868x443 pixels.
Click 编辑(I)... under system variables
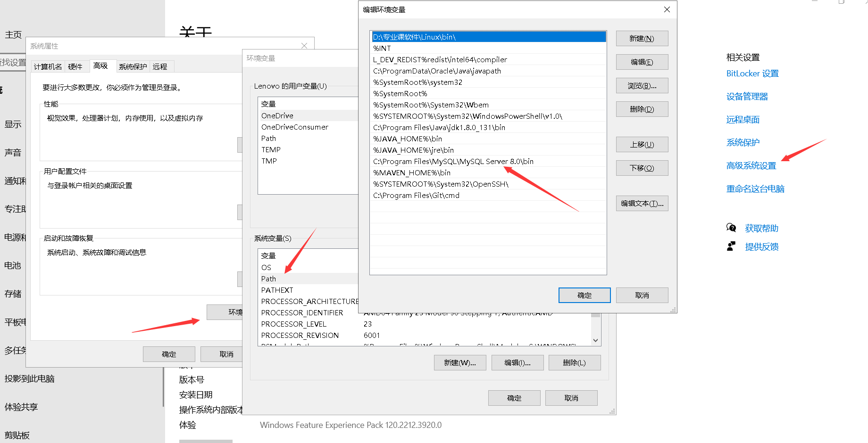coord(517,363)
